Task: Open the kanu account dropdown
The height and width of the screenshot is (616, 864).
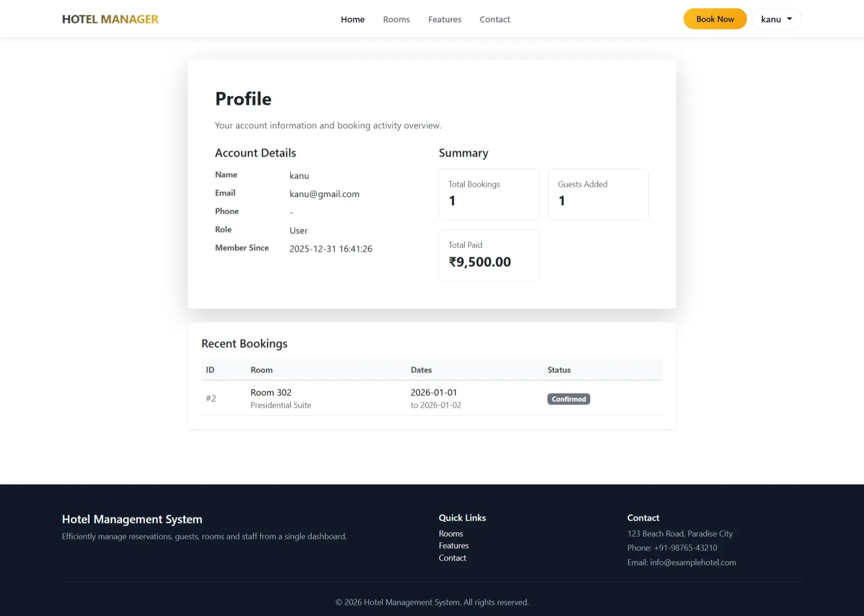Action: (x=770, y=19)
